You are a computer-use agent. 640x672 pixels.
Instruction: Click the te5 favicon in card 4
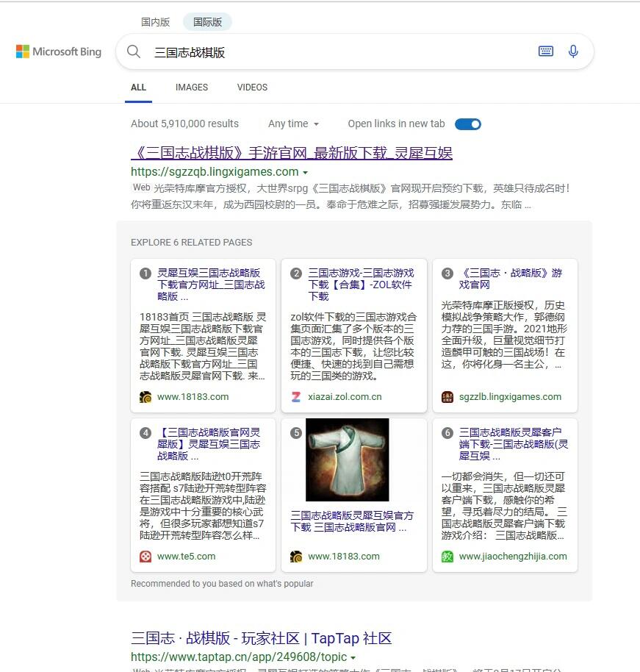(145, 557)
